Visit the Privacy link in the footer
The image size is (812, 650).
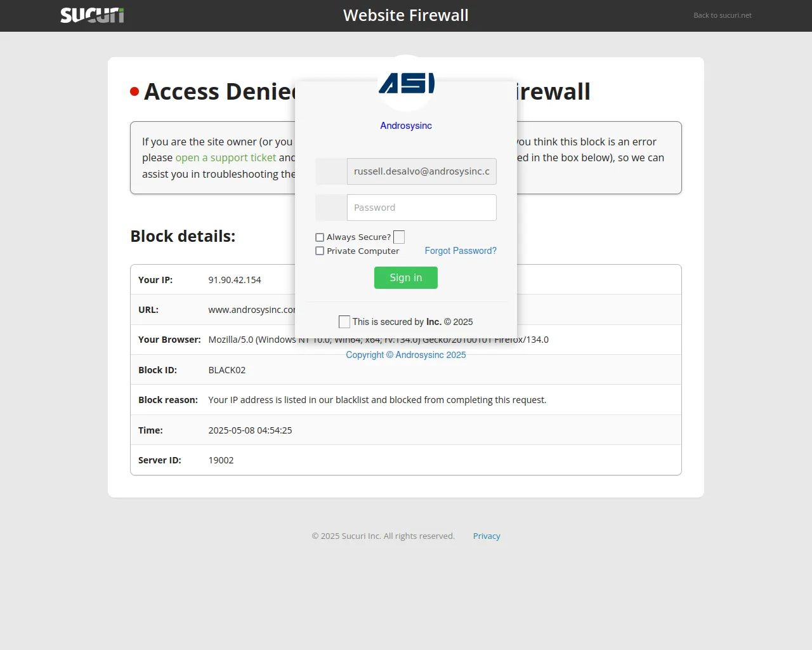(487, 536)
